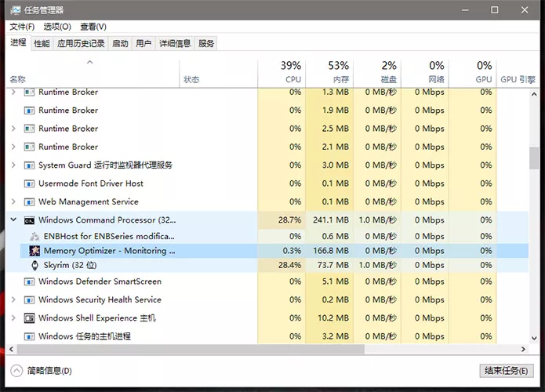Expand the System Guard 运行时监视器代理服务 row
The image size is (545, 392).
13,165
